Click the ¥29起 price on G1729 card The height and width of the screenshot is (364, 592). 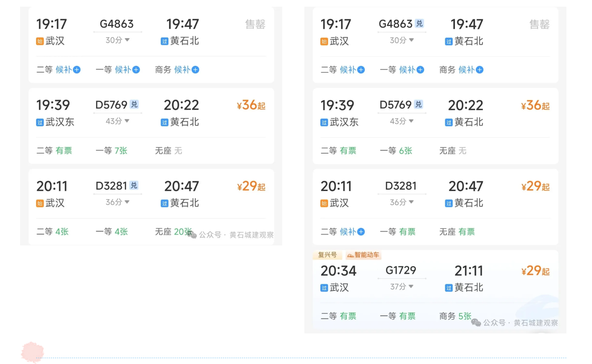pyautogui.click(x=535, y=271)
